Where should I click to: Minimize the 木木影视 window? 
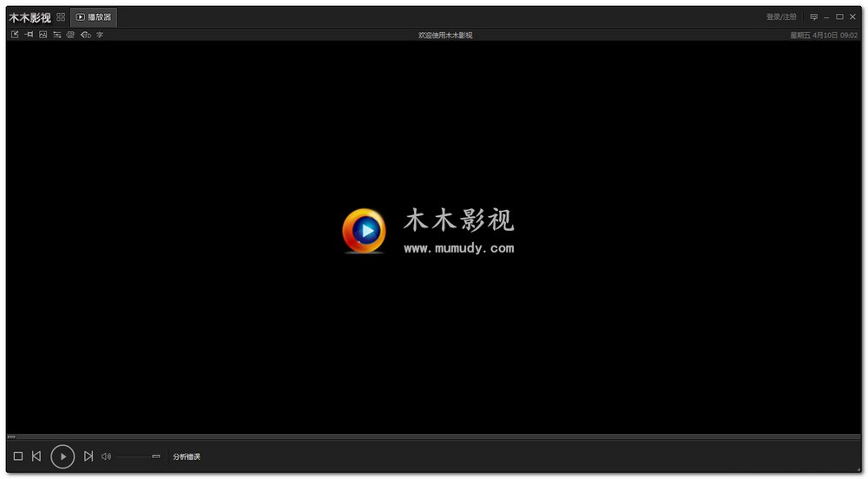826,17
